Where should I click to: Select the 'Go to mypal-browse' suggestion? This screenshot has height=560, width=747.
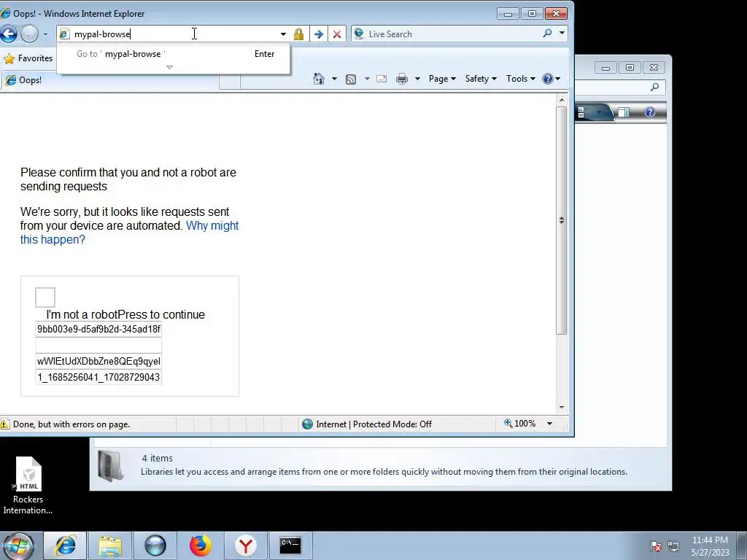coord(173,54)
